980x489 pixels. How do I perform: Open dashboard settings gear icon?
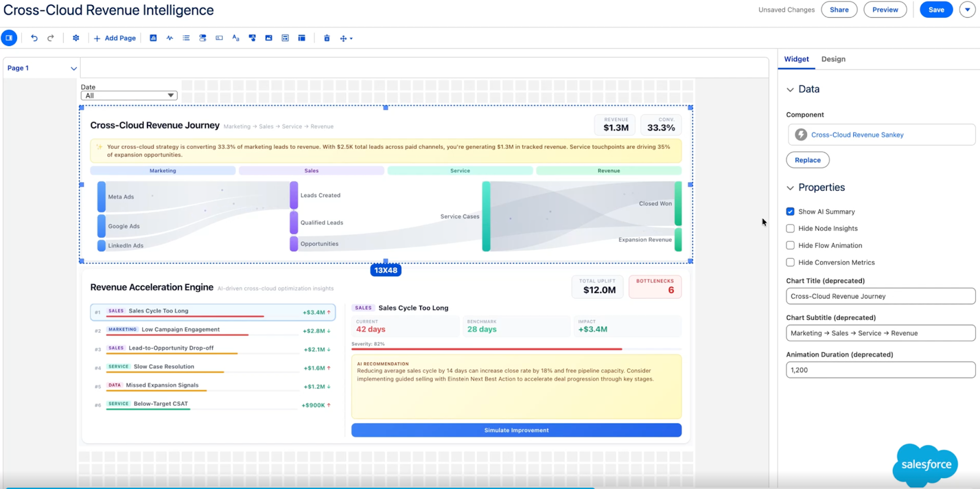click(76, 38)
